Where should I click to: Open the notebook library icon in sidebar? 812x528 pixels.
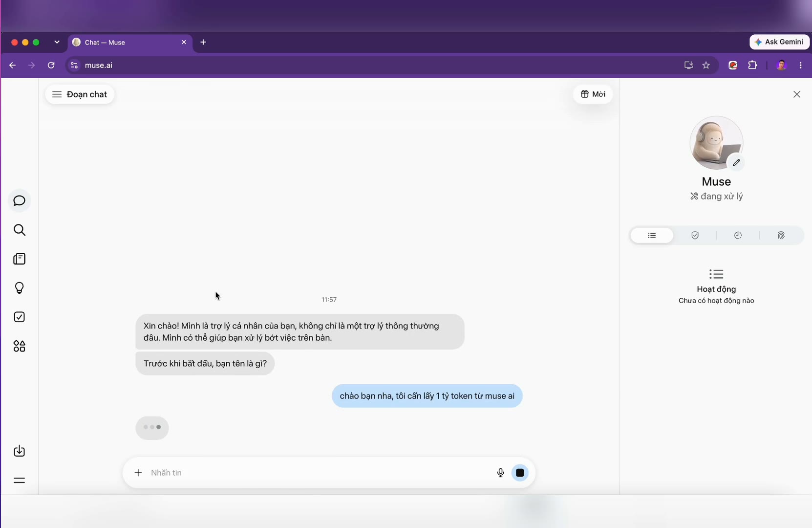20,259
